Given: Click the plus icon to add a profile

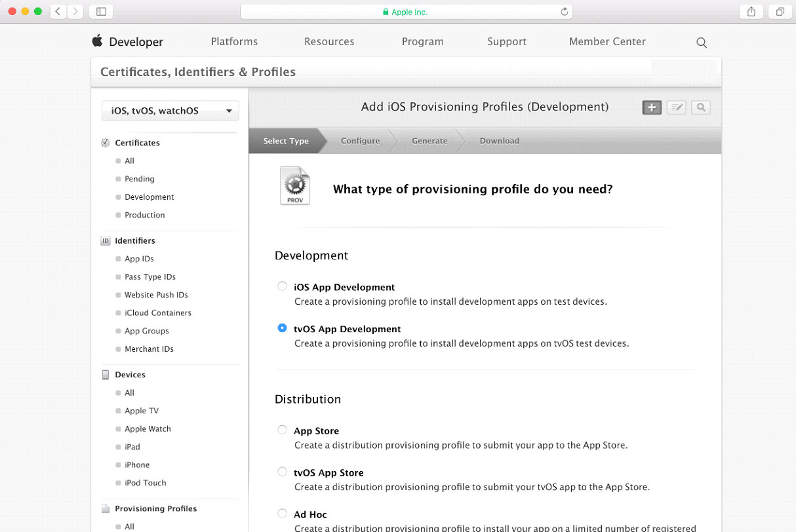Looking at the screenshot, I should [651, 108].
